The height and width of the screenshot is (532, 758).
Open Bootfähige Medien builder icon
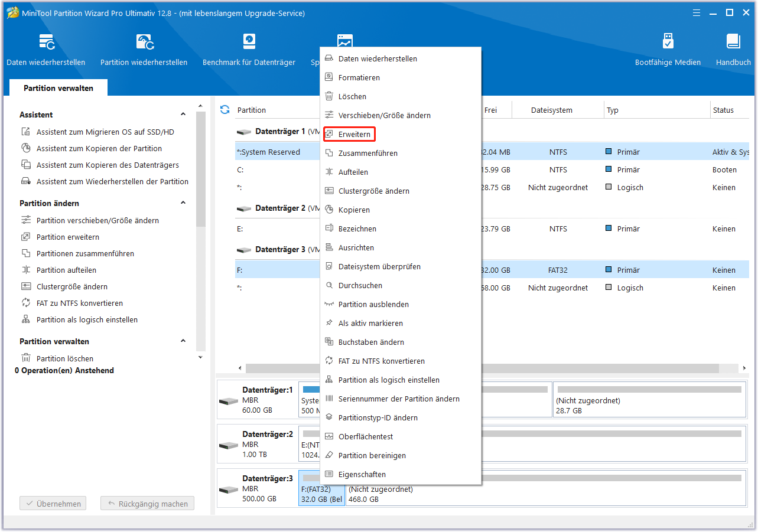click(668, 42)
